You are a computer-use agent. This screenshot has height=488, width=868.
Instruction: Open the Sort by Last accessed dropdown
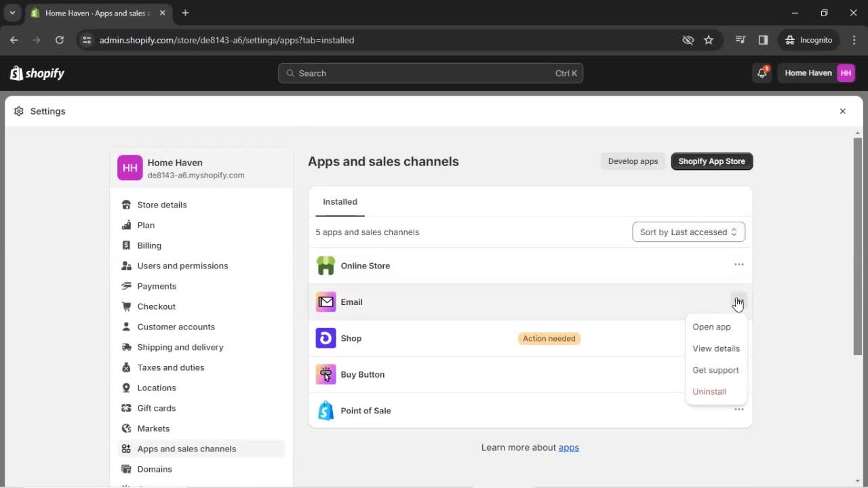tap(688, 232)
